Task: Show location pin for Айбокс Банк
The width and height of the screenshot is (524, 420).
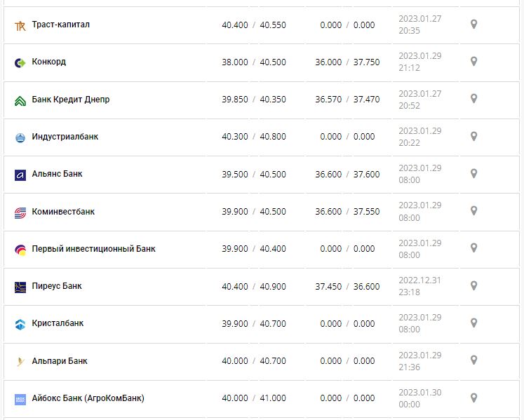Action: point(473,398)
